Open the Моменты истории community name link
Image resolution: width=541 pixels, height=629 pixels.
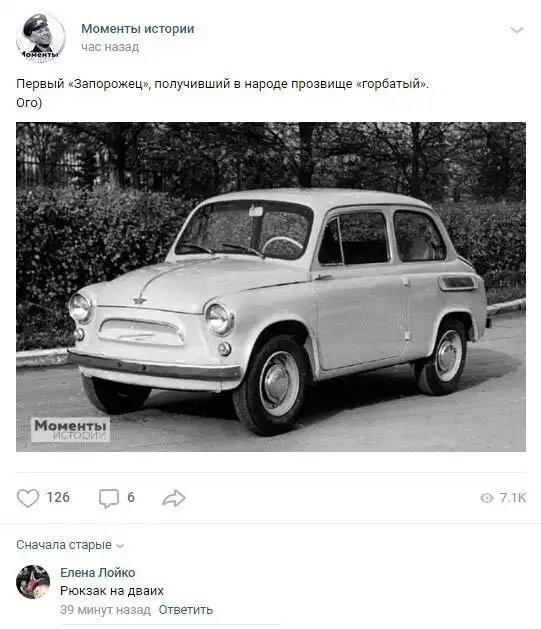pyautogui.click(x=138, y=29)
